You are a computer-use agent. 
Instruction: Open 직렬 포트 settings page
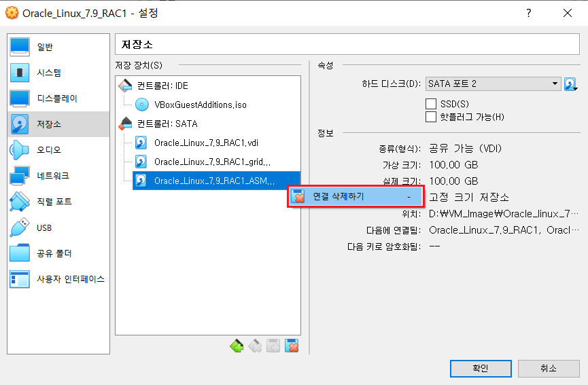point(58,202)
